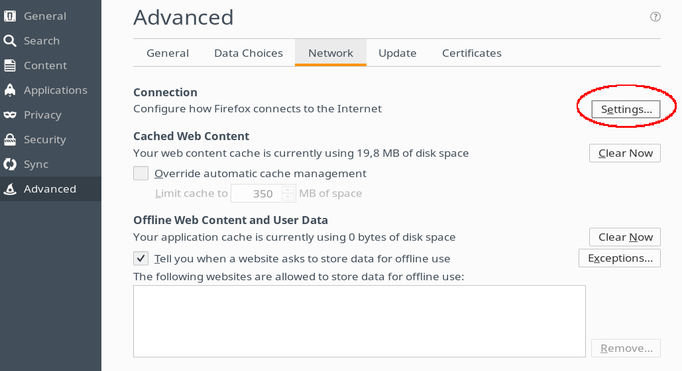
Task: Open Connection Settings
Action: click(626, 109)
